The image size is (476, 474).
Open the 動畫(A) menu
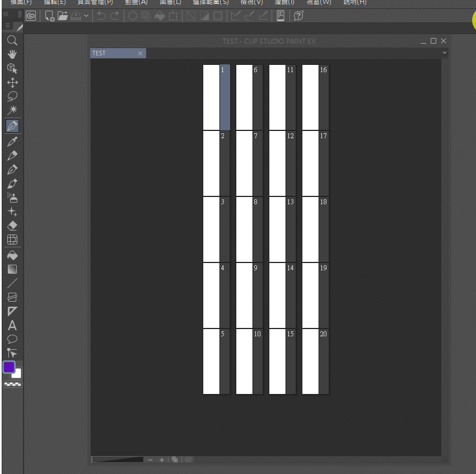tap(136, 2)
